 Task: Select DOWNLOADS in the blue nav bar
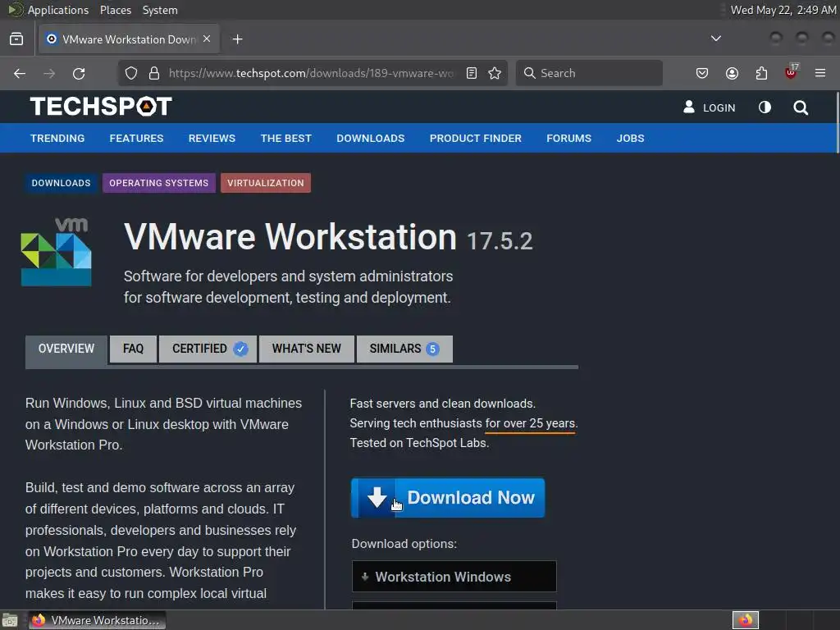pyautogui.click(x=371, y=138)
